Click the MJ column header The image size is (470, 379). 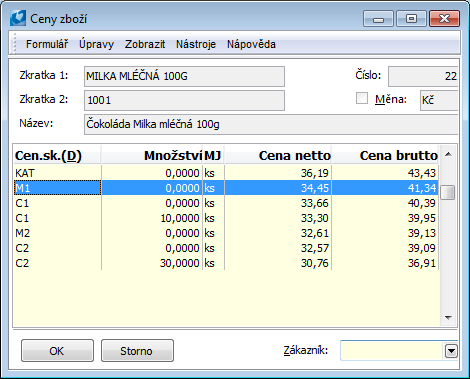(x=213, y=156)
